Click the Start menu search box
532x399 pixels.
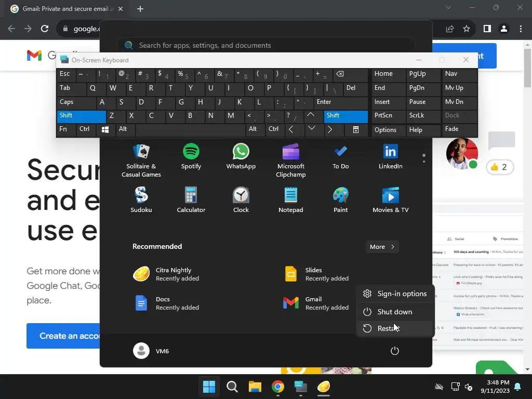point(265,46)
